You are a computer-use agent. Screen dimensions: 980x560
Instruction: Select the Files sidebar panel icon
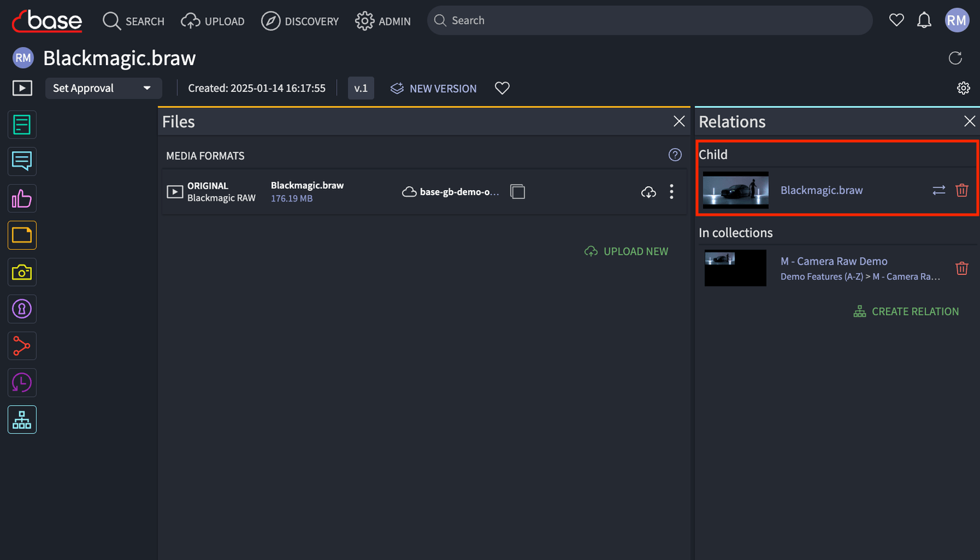click(x=22, y=235)
